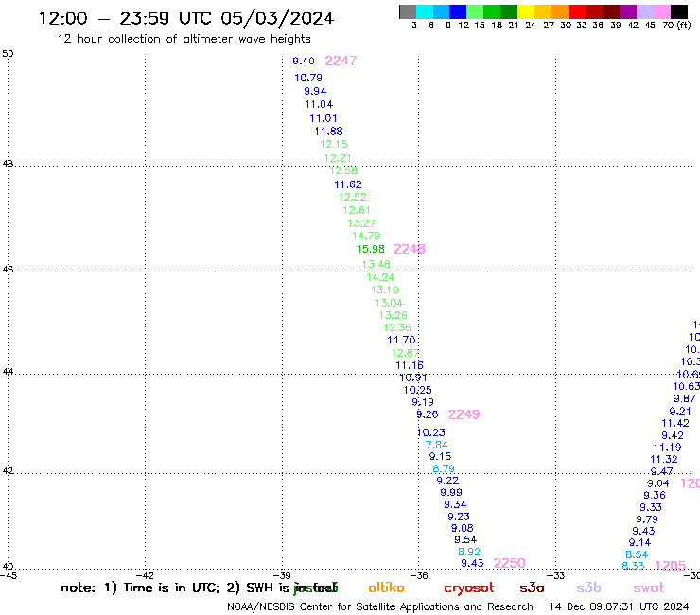Click the value 11.88 on the track
This screenshot has height=615, width=700.
[x=329, y=132]
